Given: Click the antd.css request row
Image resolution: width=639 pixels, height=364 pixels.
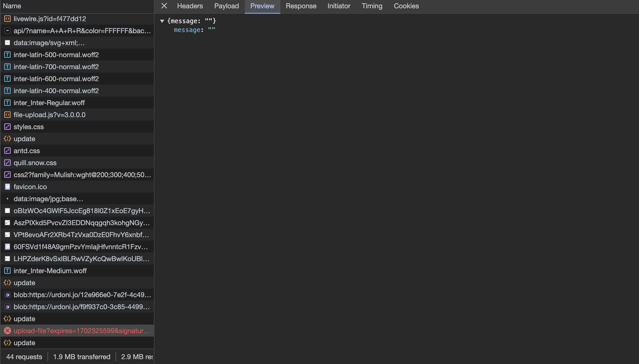Looking at the screenshot, I should pyautogui.click(x=77, y=151).
